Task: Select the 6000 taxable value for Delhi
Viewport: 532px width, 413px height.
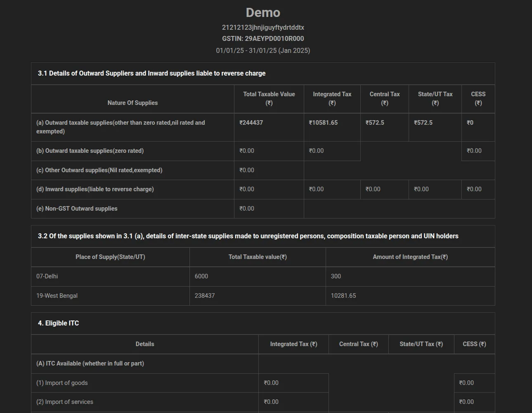Action: (201, 276)
